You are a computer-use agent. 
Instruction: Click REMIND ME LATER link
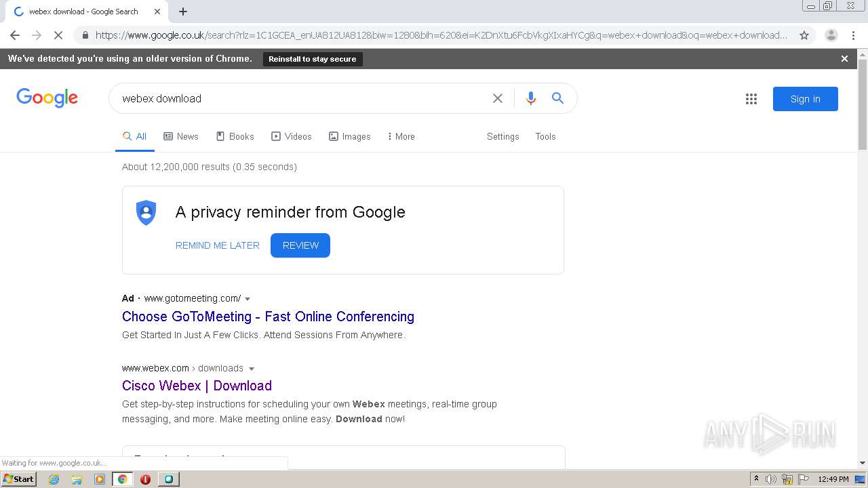click(218, 245)
